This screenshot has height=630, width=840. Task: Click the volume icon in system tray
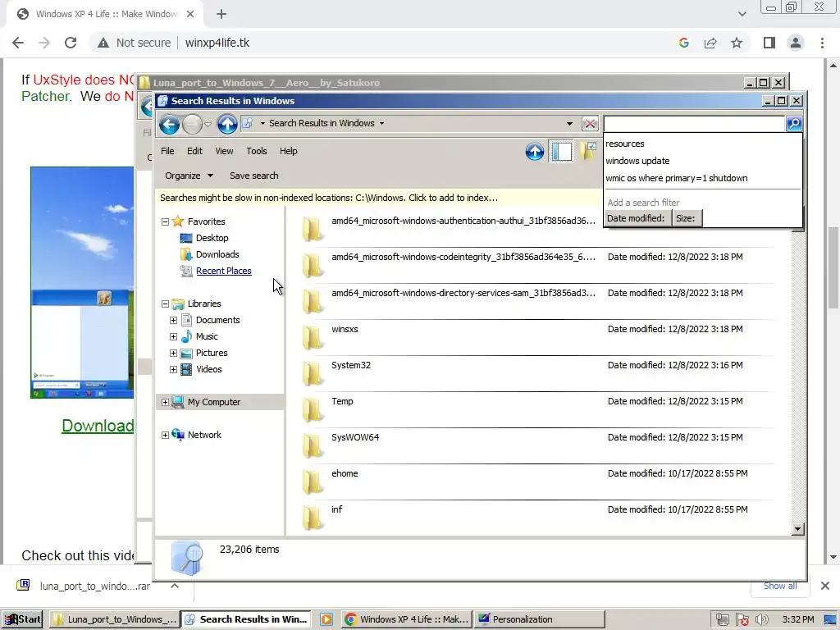(761, 620)
